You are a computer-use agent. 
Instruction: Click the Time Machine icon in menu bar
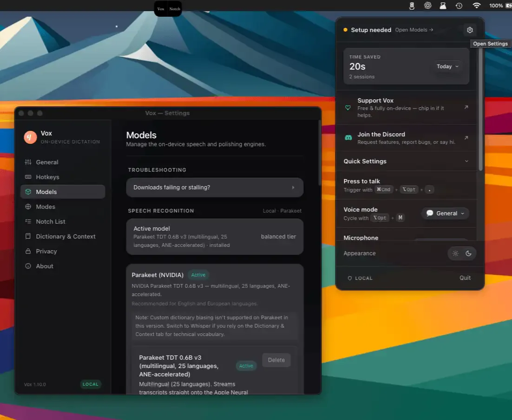tap(459, 6)
